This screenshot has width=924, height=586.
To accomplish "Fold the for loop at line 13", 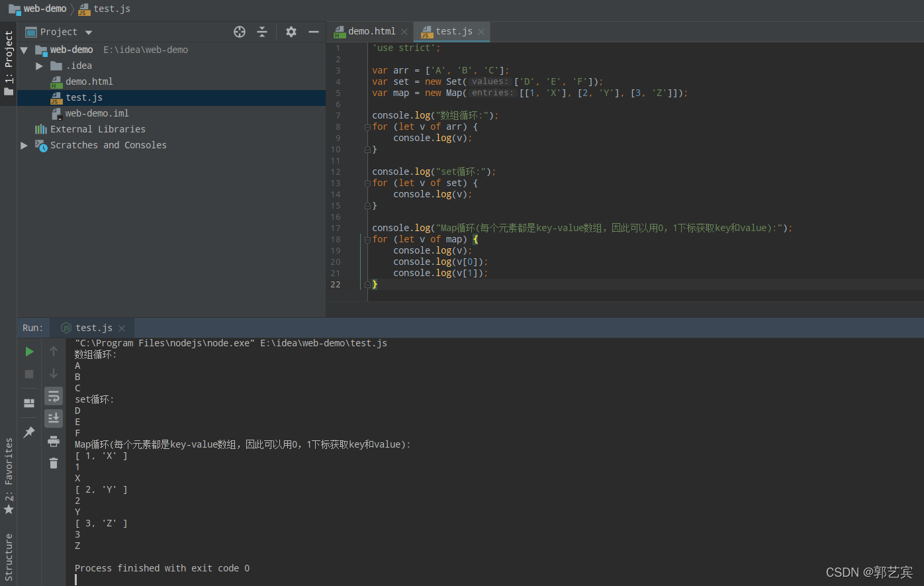I will pos(367,183).
